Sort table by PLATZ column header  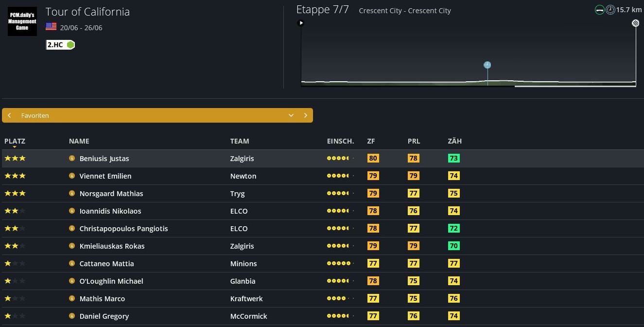tap(15, 141)
